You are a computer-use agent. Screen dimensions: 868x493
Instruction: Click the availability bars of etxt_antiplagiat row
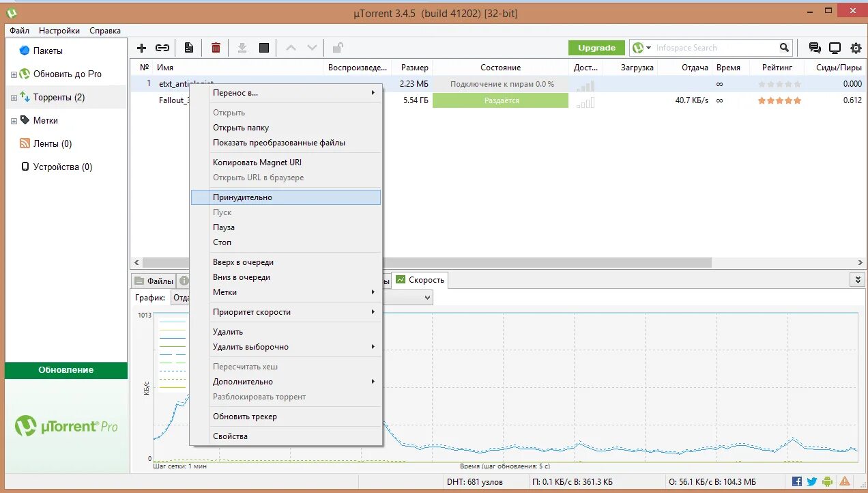(585, 85)
